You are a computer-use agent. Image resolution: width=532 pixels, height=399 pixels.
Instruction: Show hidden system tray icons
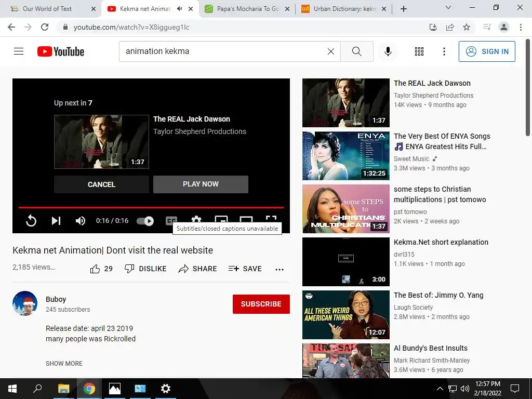tap(440, 389)
